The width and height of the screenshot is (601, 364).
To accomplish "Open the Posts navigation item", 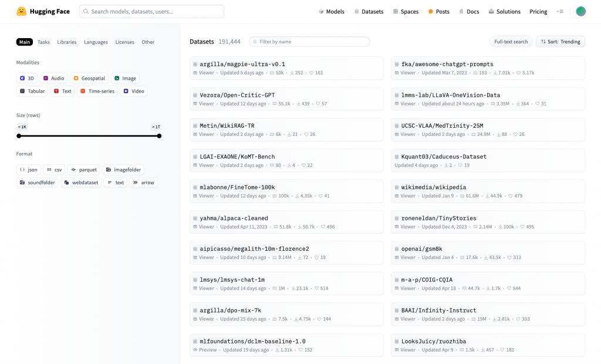I will pos(439,12).
